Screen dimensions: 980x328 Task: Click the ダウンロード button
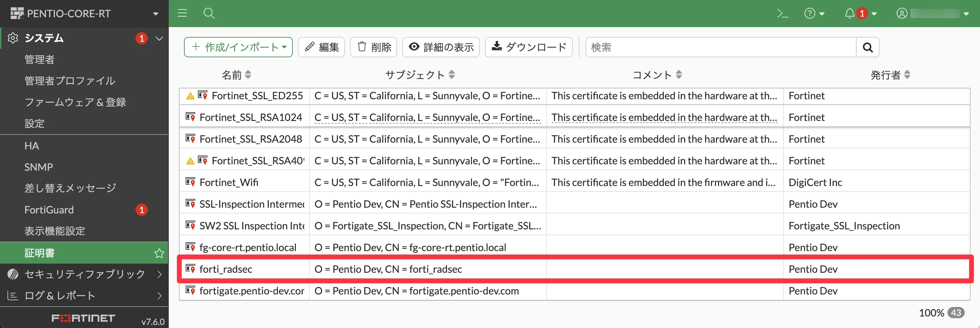[x=529, y=47]
